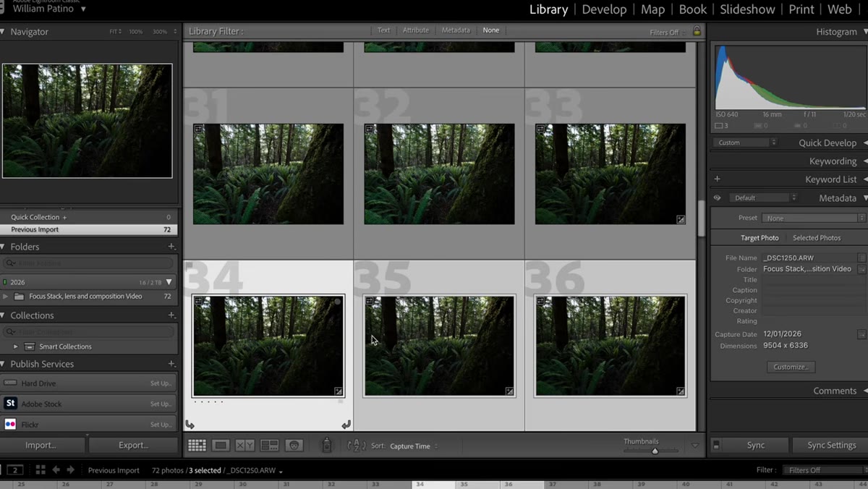Open Metadata Preset None dropdown
The image size is (868, 489).
tap(814, 218)
